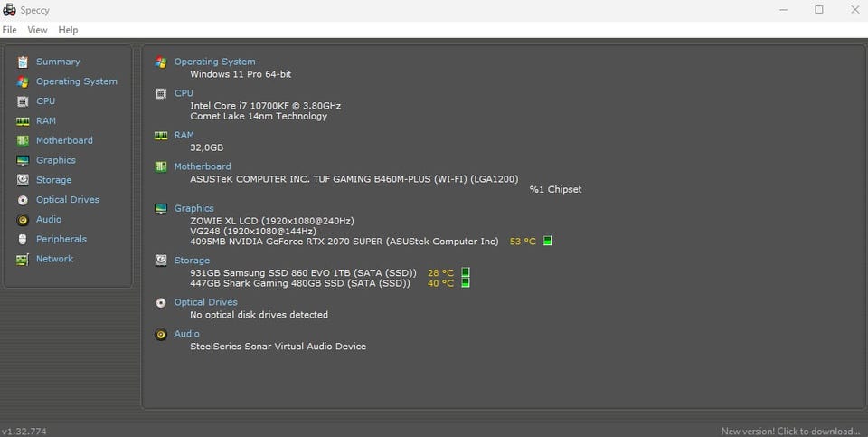Screen dimensions: 868x437
Task: Click the RAM icon in main panel
Action: (161, 135)
